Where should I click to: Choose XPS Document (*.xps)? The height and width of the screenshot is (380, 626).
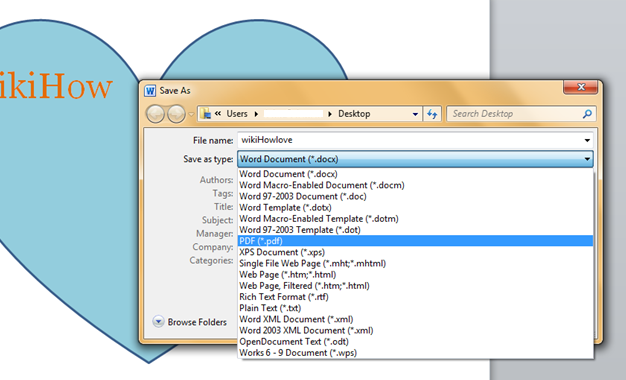coord(415,252)
